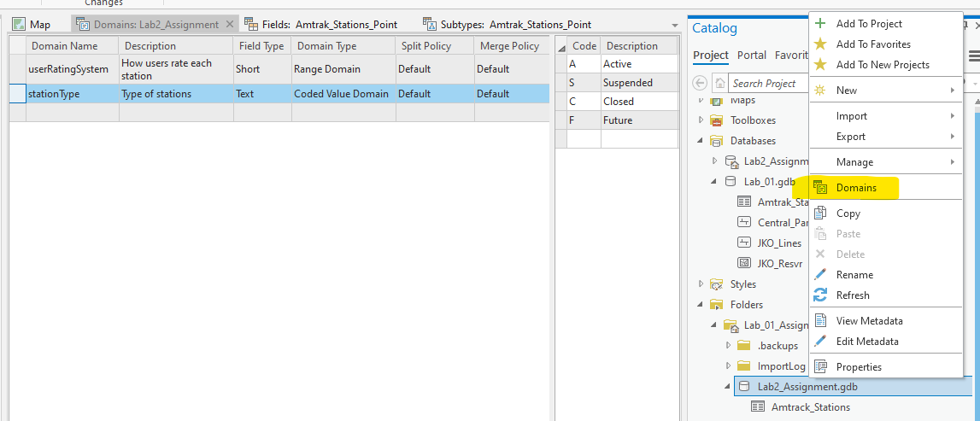
Task: Close the Domains: Lab2_Assignment tab
Action: coord(228,25)
